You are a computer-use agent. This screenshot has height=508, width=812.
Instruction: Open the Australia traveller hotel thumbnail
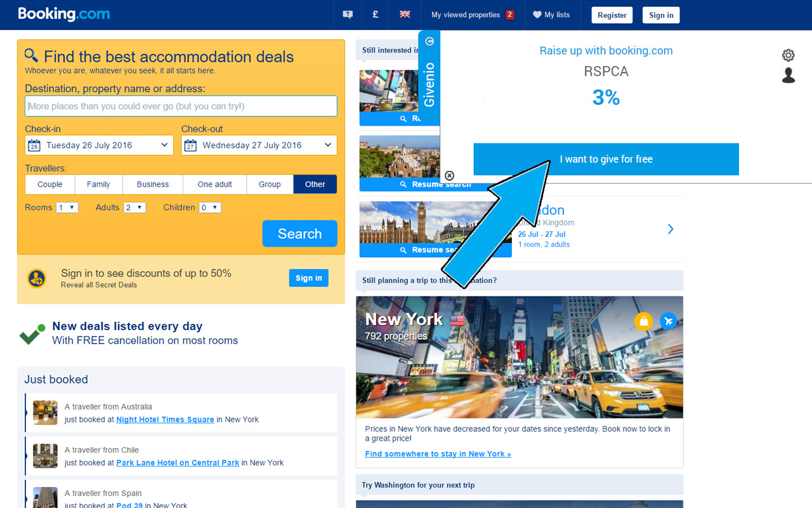(x=45, y=413)
